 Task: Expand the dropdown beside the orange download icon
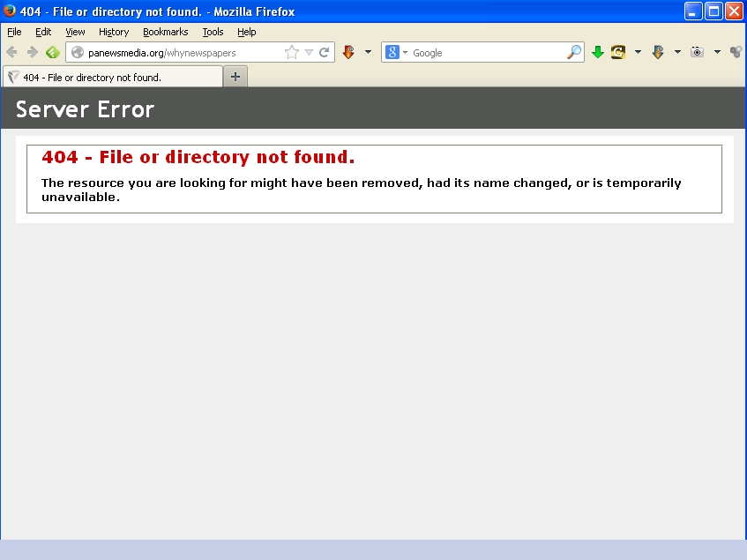677,52
